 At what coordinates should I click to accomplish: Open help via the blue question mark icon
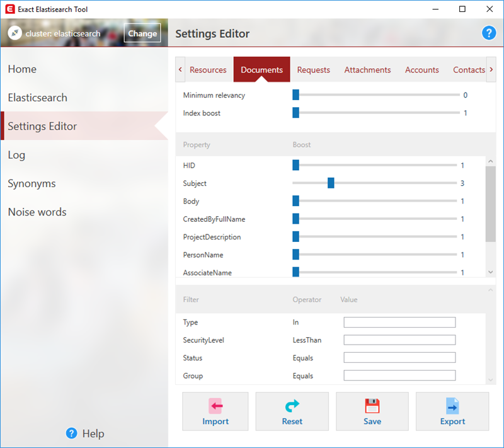pyautogui.click(x=489, y=33)
